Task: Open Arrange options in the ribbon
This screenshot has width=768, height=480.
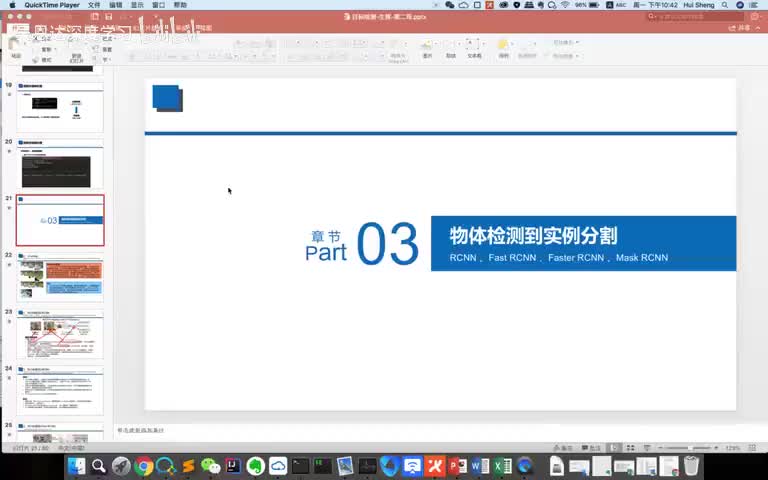Action: point(504,49)
